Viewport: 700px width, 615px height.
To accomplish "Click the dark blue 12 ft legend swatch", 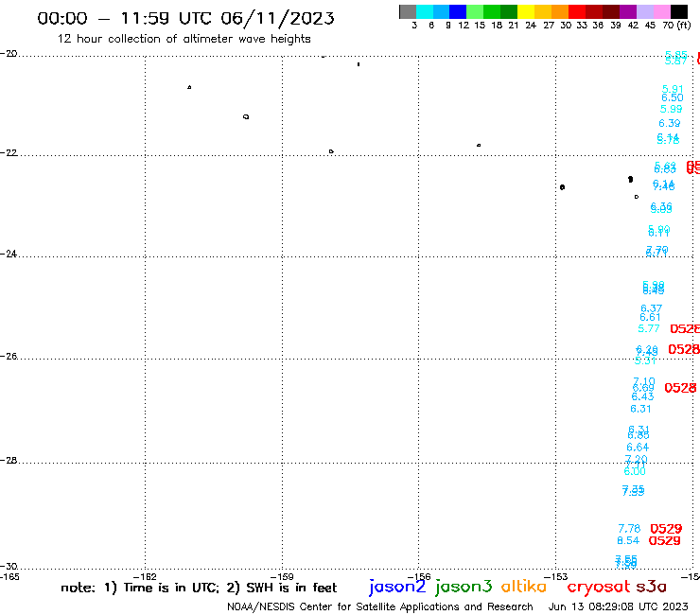I will [x=458, y=11].
